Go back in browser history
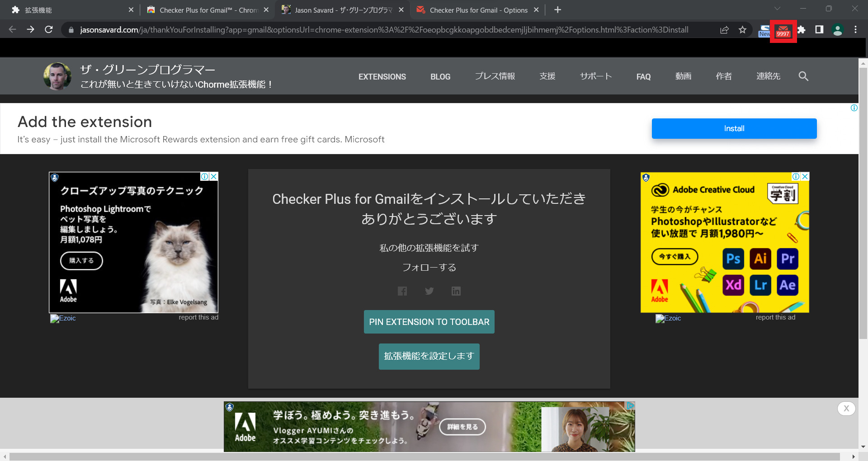868x461 pixels. click(12, 30)
